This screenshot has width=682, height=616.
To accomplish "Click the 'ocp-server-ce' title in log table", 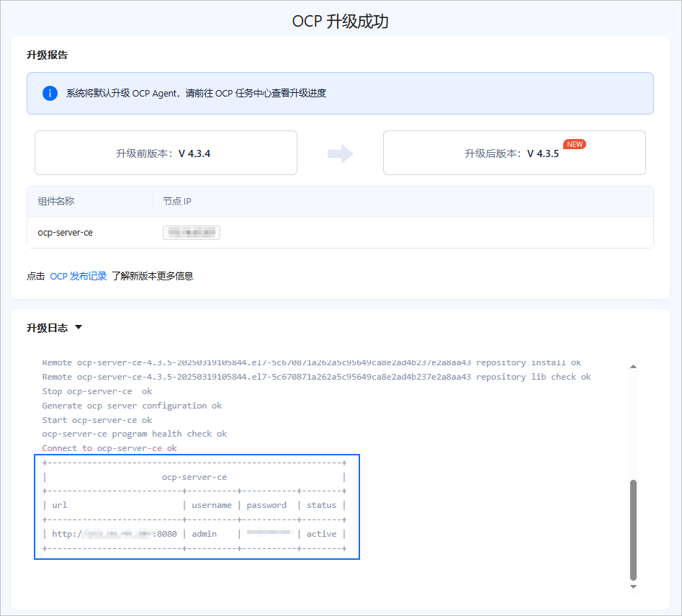I will pyautogui.click(x=194, y=477).
